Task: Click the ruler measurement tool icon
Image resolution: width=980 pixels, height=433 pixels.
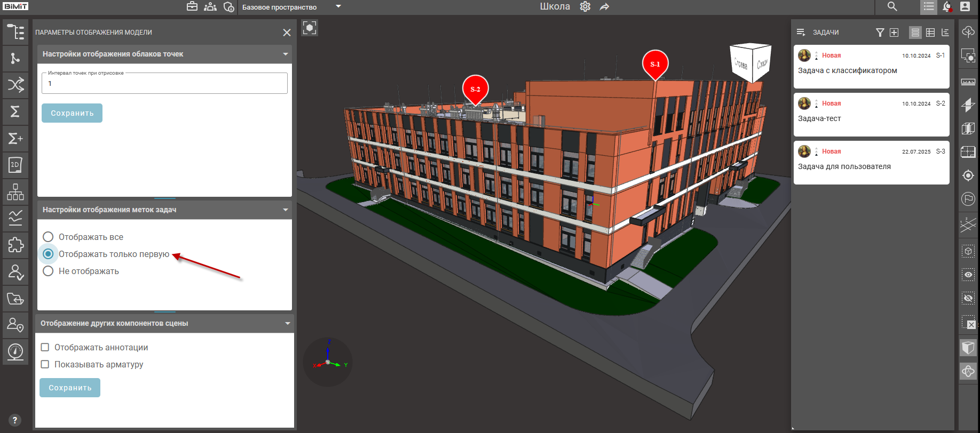Action: [x=968, y=82]
